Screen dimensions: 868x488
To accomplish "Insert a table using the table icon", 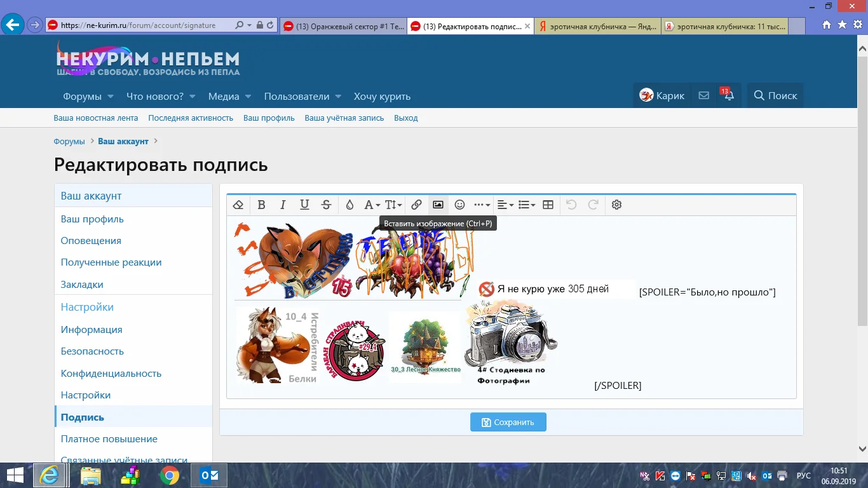I will click(547, 205).
